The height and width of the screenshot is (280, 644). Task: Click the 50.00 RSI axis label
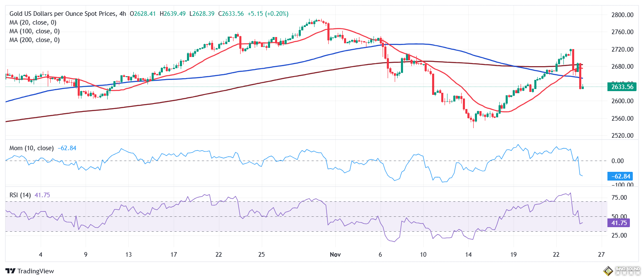(620, 216)
